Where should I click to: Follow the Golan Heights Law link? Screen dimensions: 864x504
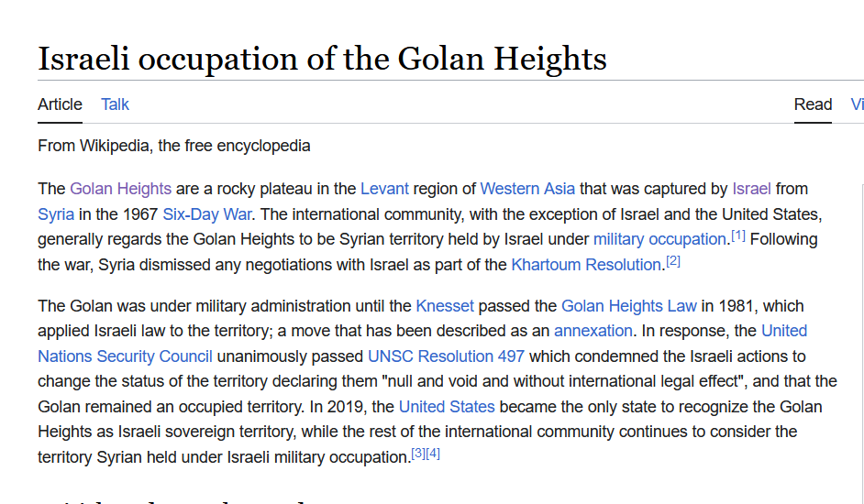(628, 306)
